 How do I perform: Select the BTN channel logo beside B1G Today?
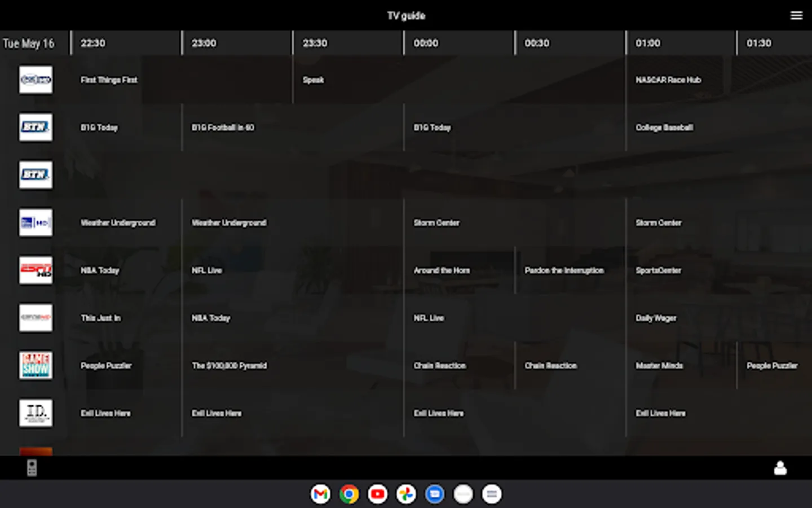(36, 128)
